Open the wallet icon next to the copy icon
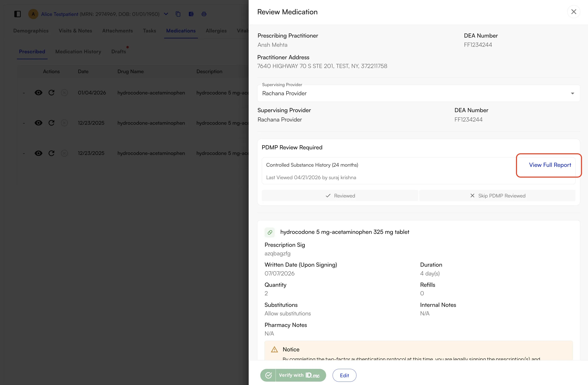Screen dimensions: 588x385 click(191, 14)
